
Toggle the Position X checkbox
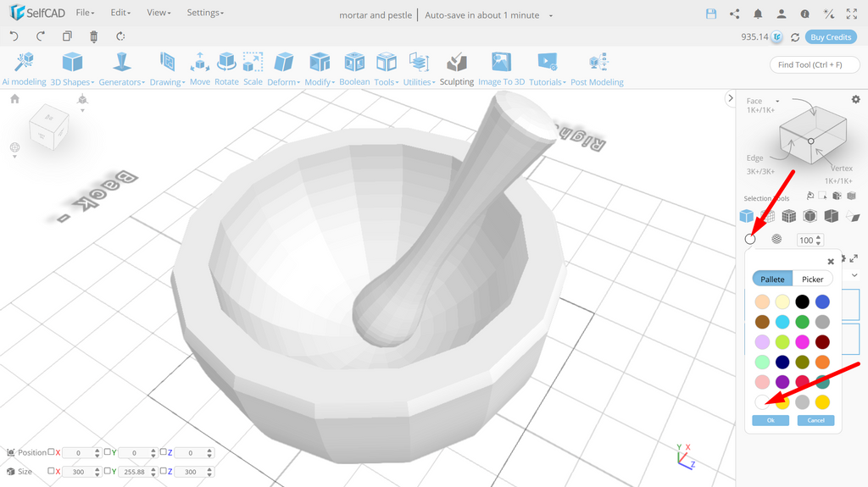pyautogui.click(x=51, y=451)
